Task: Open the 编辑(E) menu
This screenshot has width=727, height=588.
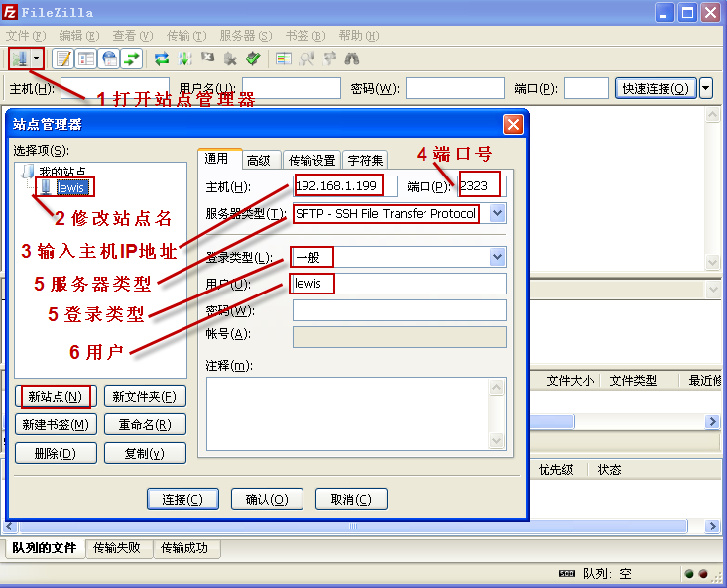Action: tap(79, 36)
